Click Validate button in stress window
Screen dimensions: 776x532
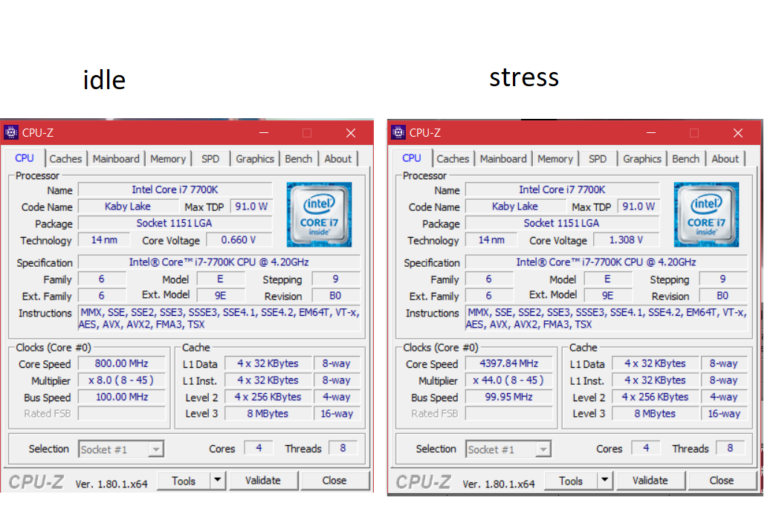point(650,481)
